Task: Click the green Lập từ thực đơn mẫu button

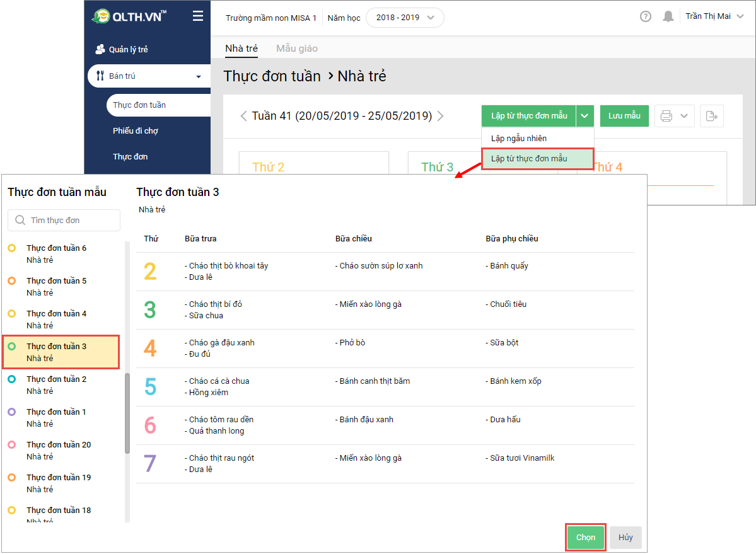Action: (x=529, y=116)
